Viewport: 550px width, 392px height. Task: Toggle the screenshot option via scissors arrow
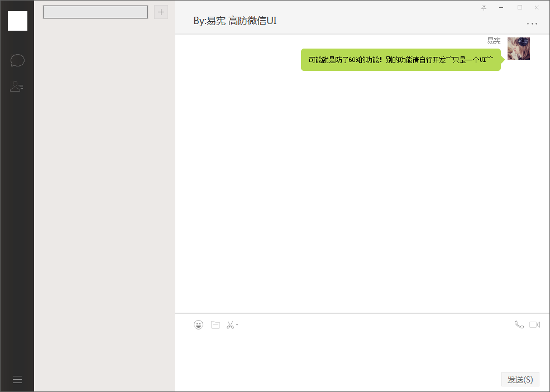237,325
